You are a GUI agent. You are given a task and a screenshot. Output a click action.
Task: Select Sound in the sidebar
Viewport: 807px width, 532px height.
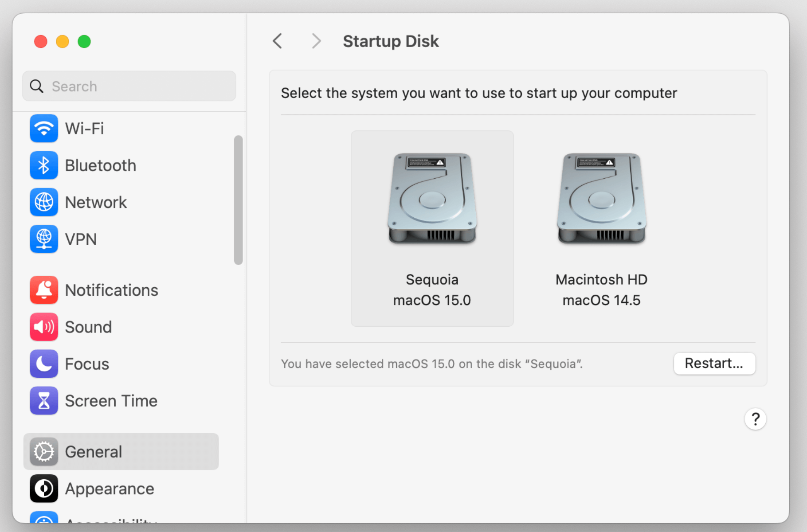(x=88, y=327)
